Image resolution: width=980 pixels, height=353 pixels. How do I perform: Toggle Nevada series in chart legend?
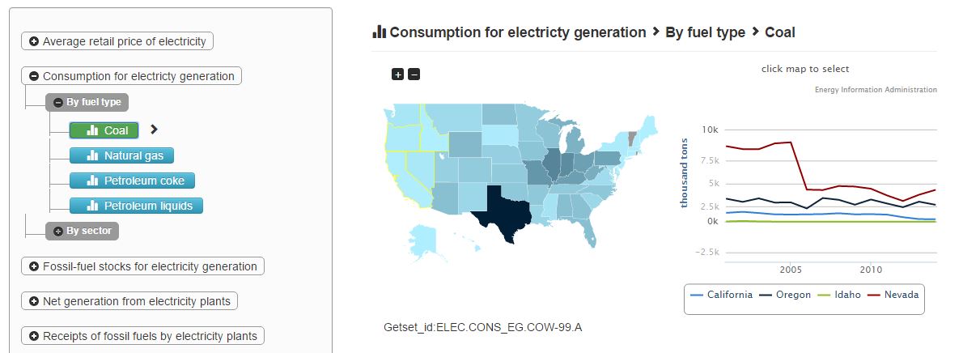893,295
